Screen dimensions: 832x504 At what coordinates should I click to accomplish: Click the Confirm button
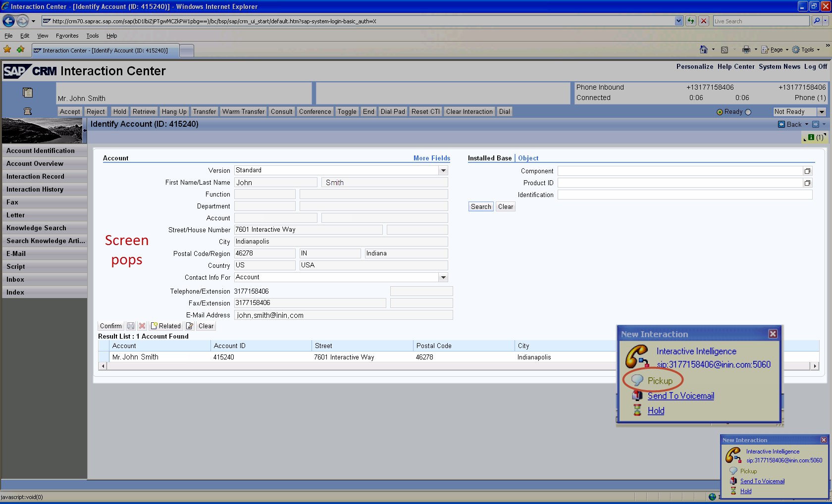tap(110, 326)
